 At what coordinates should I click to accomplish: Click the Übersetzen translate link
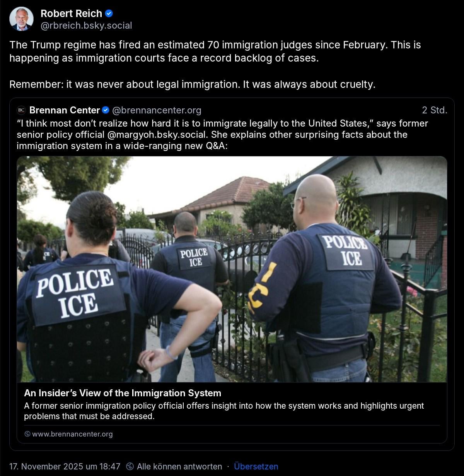(256, 466)
